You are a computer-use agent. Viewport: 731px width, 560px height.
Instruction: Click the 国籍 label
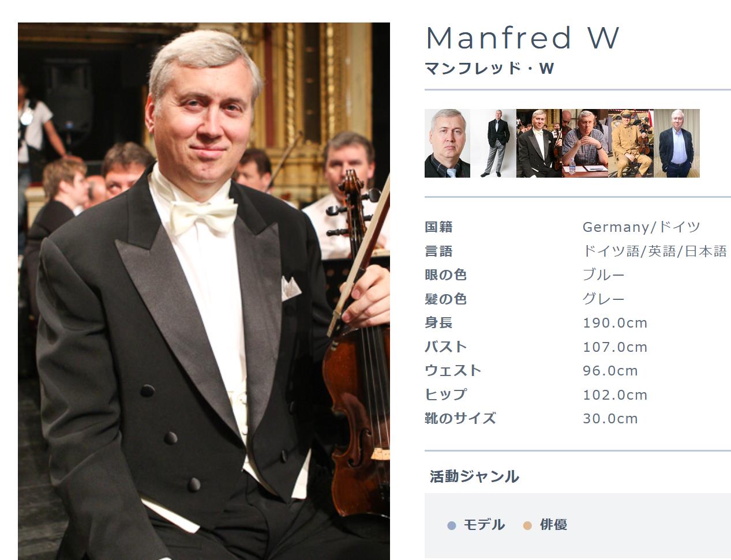coord(438,227)
